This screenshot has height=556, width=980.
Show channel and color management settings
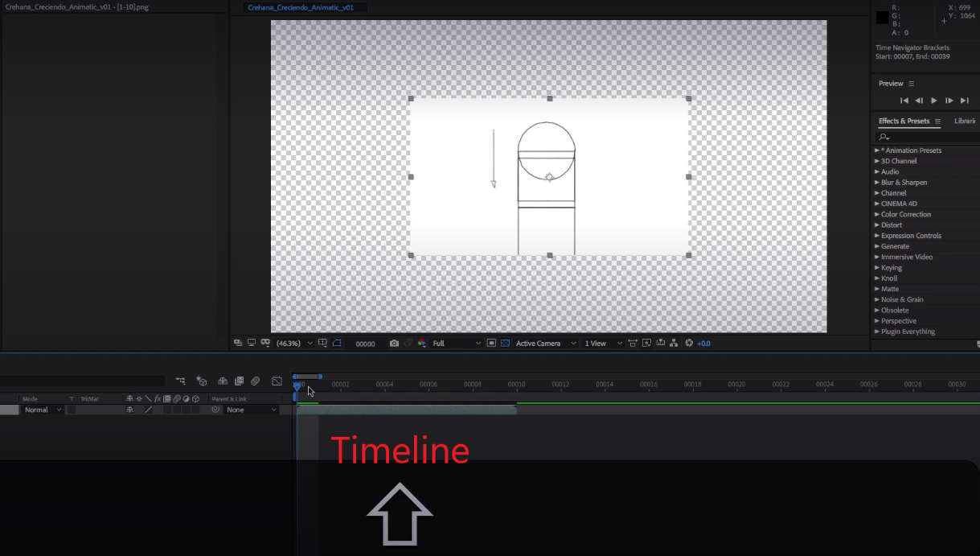[423, 343]
